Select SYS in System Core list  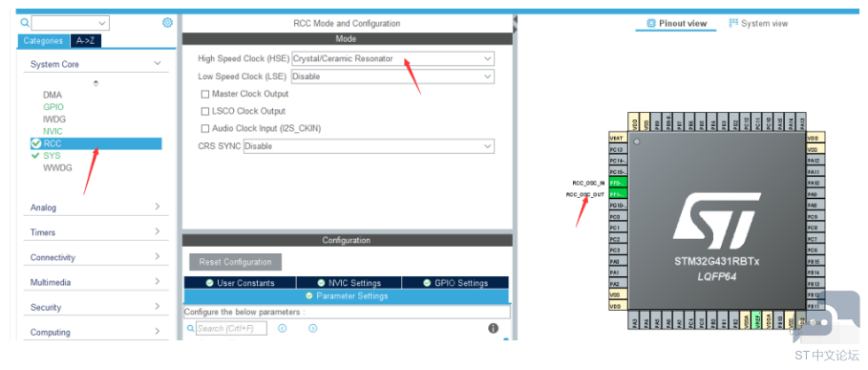(52, 156)
